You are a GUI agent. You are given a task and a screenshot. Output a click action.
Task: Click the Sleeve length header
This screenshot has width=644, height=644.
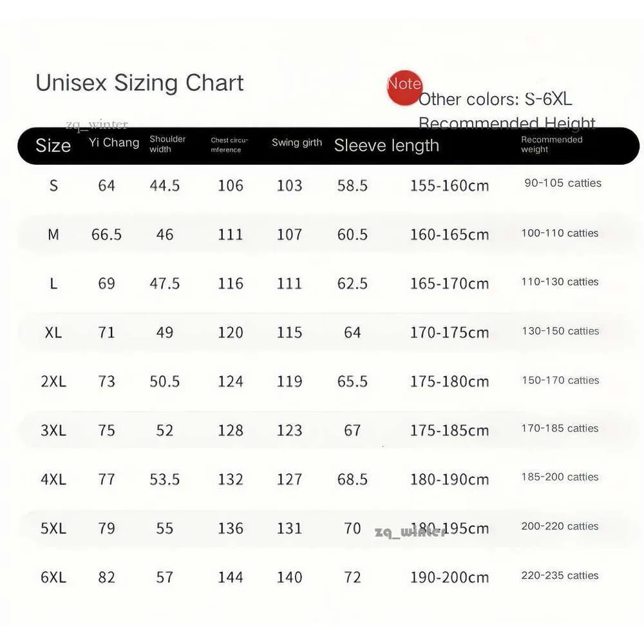coord(386,146)
